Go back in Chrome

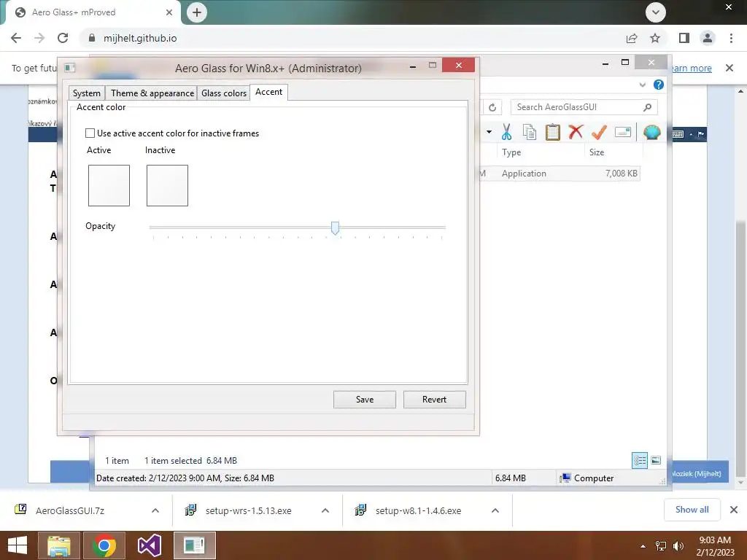click(x=16, y=38)
